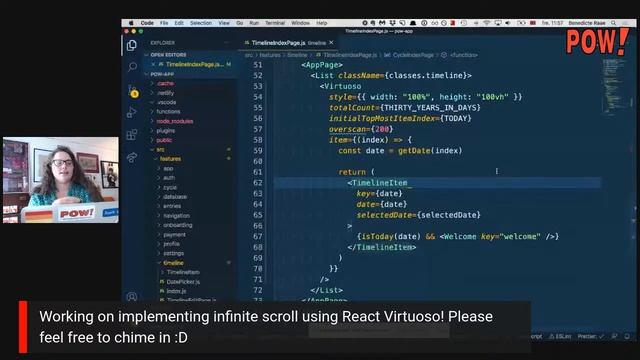The image size is (640, 360).
Task: Click the Live Share icon below the Extensions icon
Action: pyautogui.click(x=131, y=157)
